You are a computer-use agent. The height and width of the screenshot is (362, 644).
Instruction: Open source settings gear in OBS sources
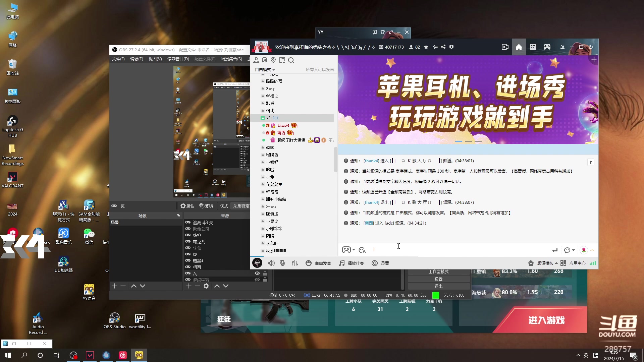click(206, 286)
